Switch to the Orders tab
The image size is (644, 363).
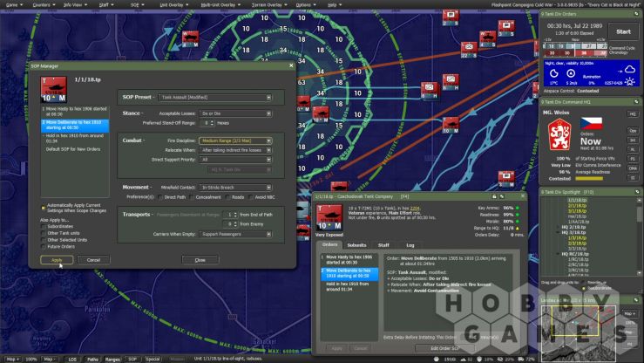329,244
